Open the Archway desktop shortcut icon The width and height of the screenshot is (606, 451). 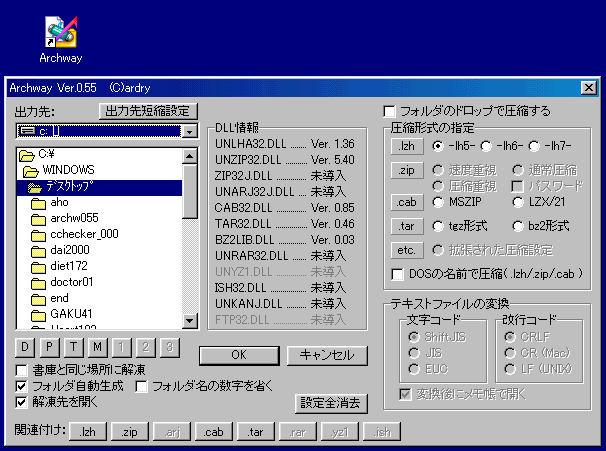click(x=60, y=33)
